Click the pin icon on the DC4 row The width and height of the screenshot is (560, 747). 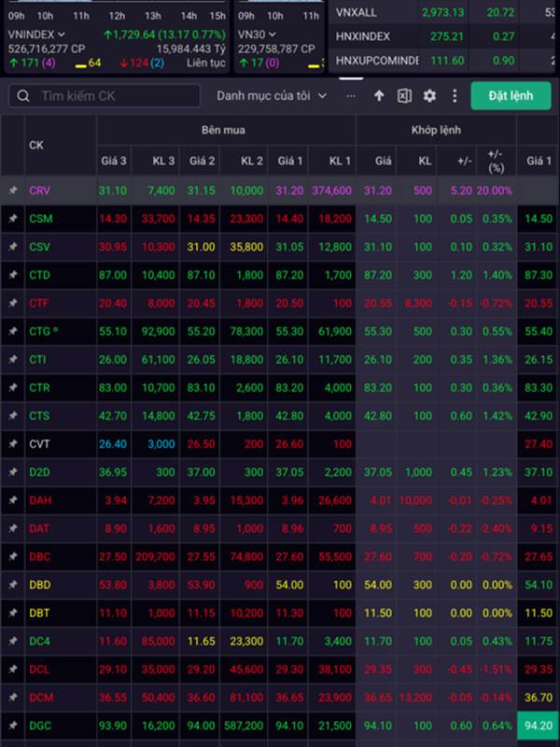13,641
